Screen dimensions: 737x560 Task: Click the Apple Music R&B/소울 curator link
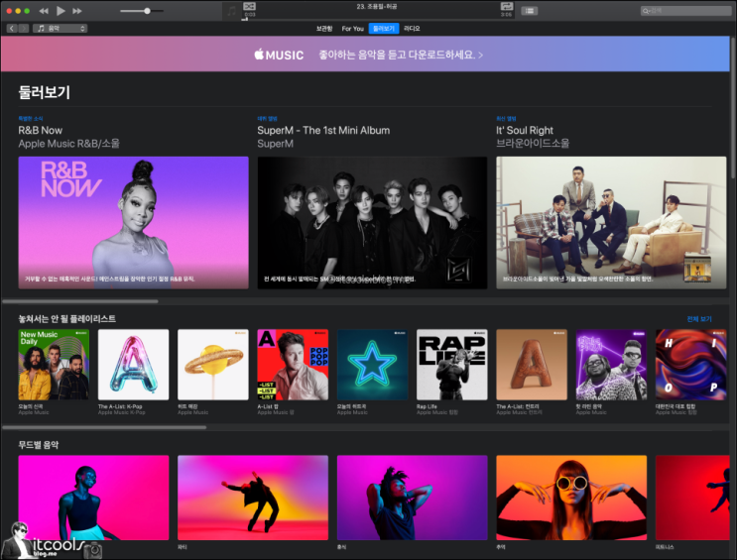click(x=68, y=144)
